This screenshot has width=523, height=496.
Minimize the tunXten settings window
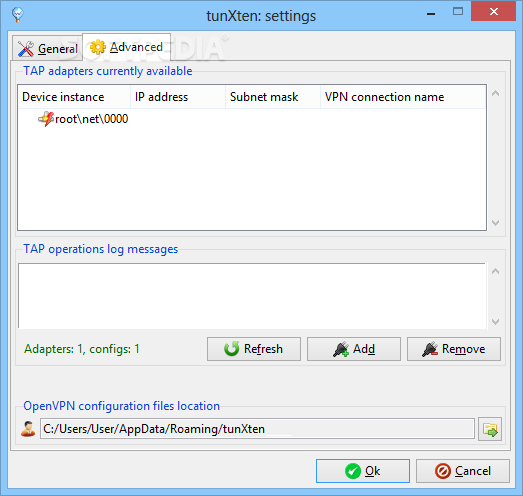(x=431, y=14)
